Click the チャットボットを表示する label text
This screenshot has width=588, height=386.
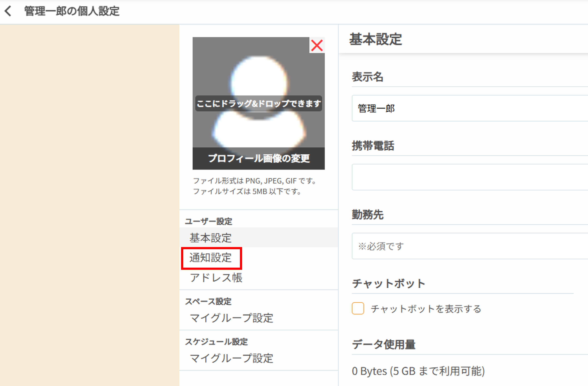(426, 309)
